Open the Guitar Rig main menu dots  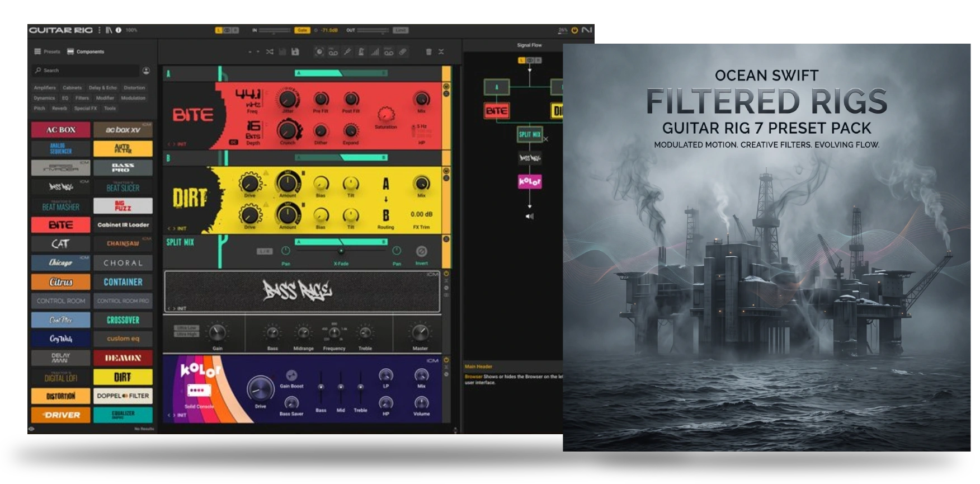(x=100, y=30)
